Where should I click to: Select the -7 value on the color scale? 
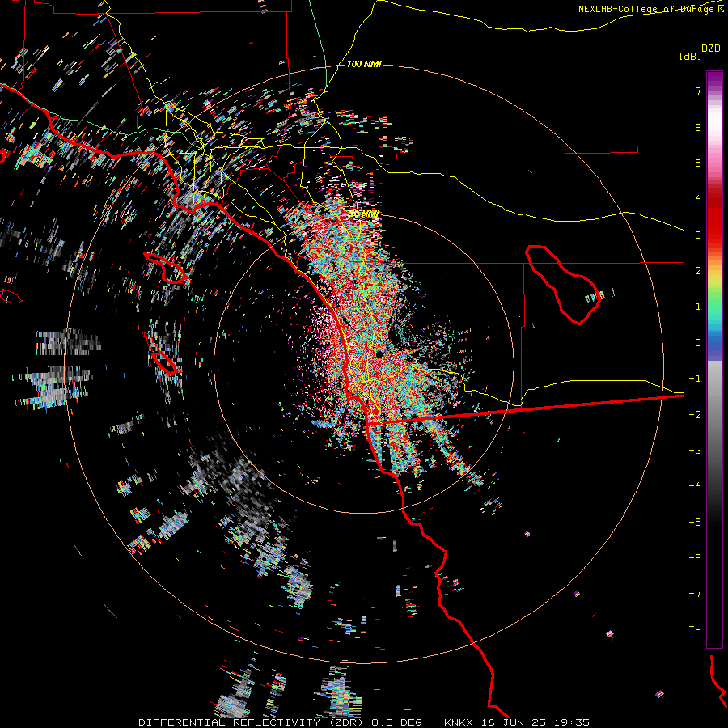coord(695,594)
